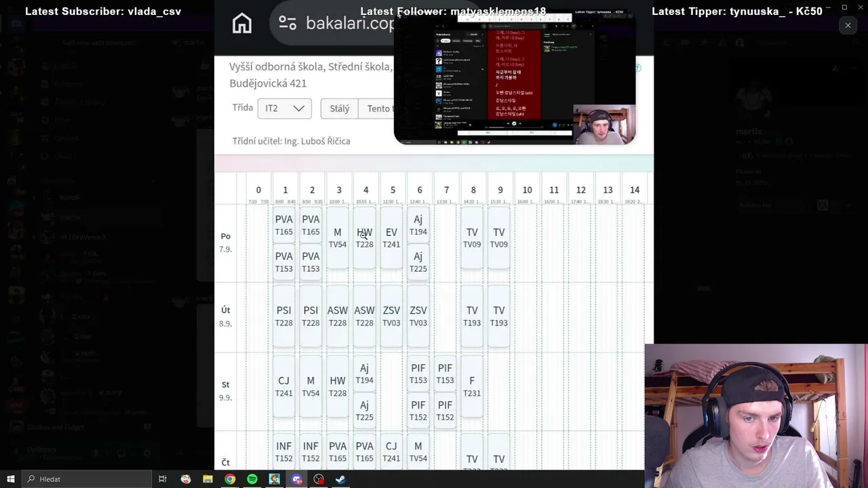The height and width of the screenshot is (488, 868).
Task: Click Monday's Aj T194 lesson
Action: coord(418,225)
